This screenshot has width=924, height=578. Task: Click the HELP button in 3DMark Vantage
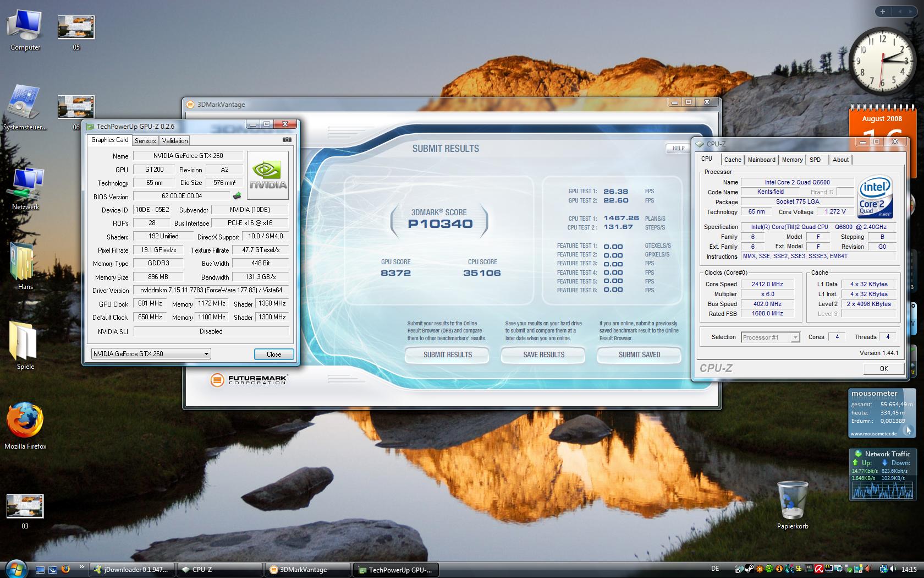pyautogui.click(x=678, y=148)
